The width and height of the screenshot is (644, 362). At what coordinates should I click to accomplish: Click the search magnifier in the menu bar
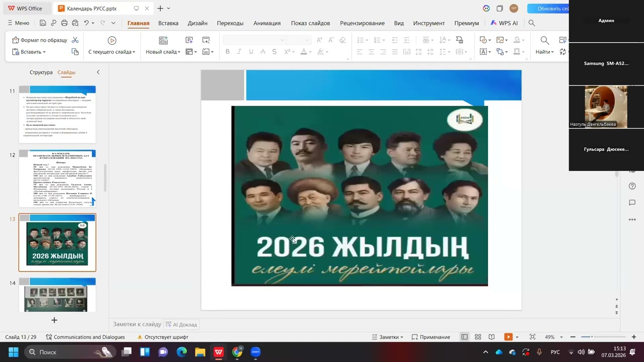pos(532,23)
